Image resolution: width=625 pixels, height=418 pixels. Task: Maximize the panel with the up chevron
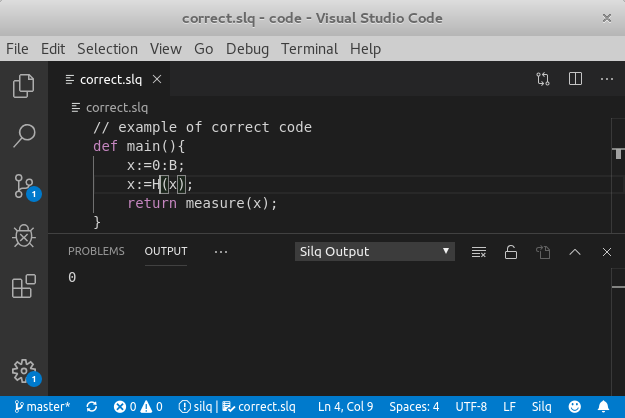575,252
